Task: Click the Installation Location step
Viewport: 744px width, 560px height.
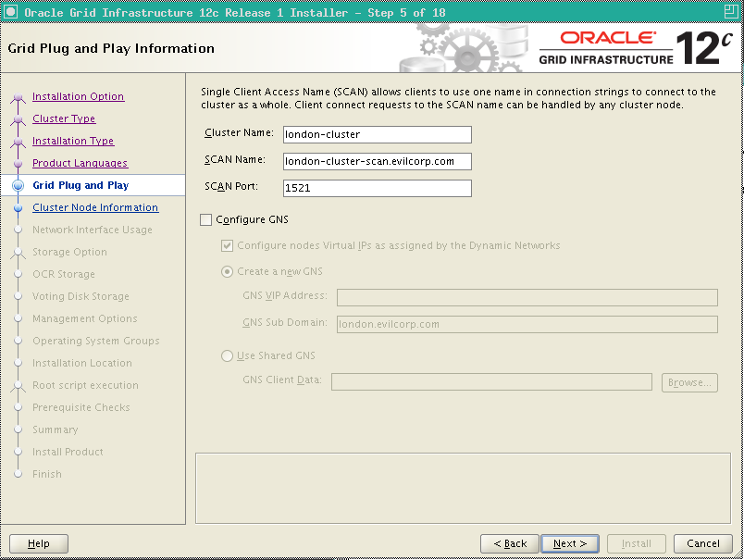Action: [x=82, y=363]
